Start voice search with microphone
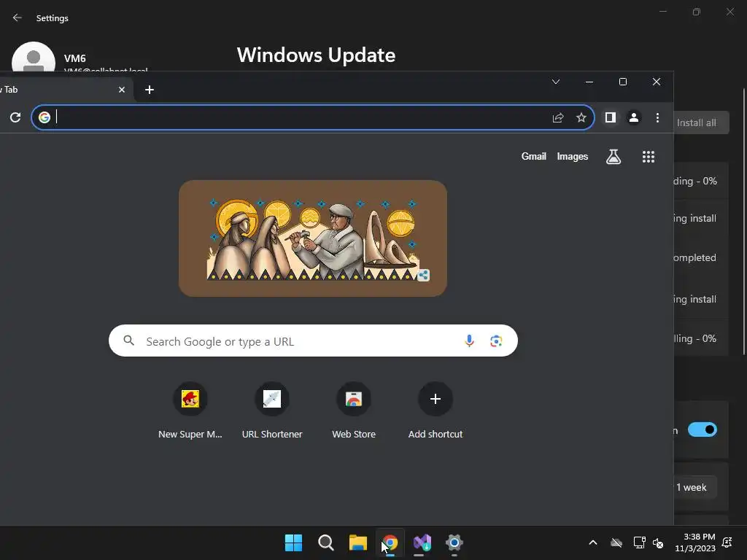The height and width of the screenshot is (560, 747). pyautogui.click(x=469, y=341)
